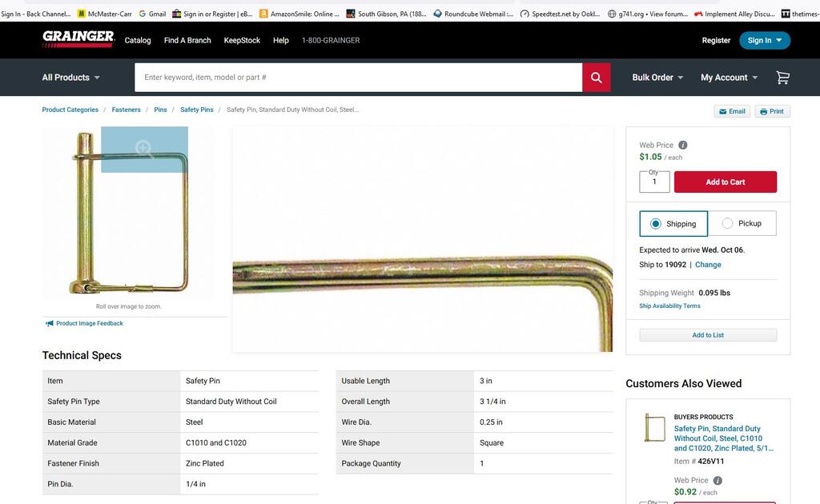Open the AmazonSmile bookmark
The width and height of the screenshot is (820, 504).
coord(299,14)
